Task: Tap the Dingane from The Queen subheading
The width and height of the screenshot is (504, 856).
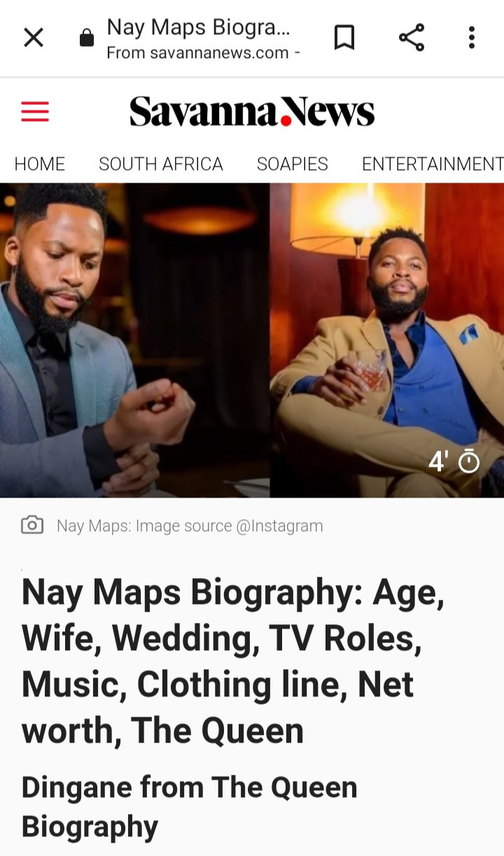Action: click(190, 807)
